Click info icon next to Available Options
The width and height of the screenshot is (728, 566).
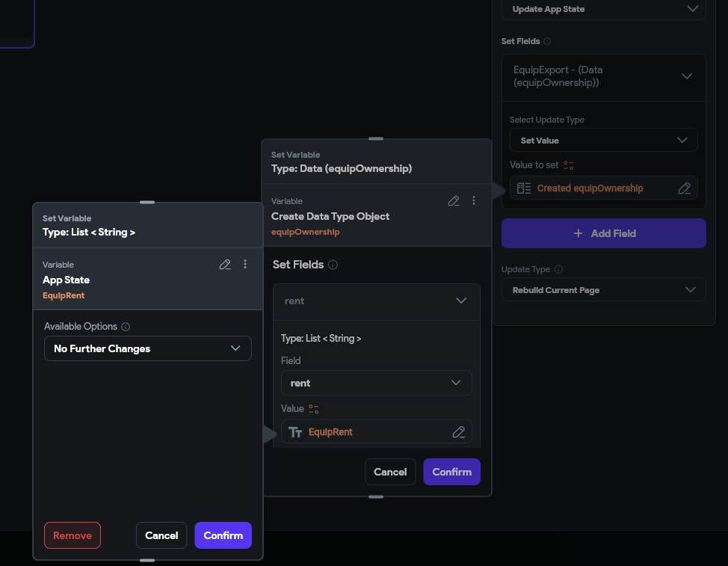tap(126, 327)
